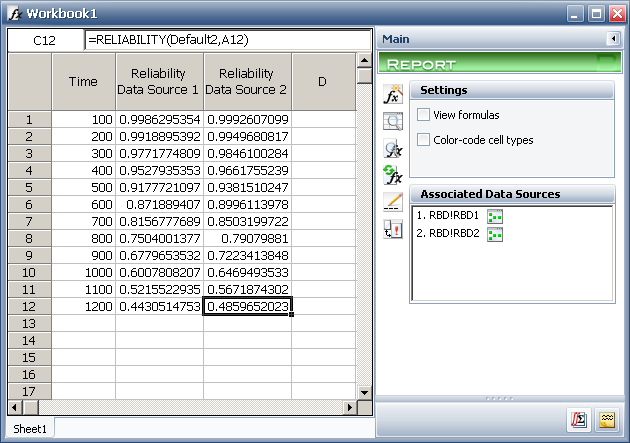Screen dimensions: 630x443
Task: Click the yellow notes icon at bottom right
Action: [x=607, y=420]
